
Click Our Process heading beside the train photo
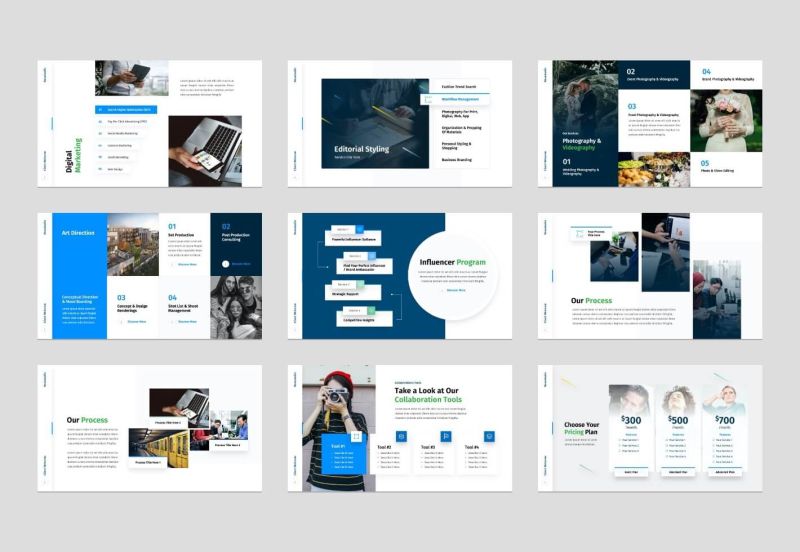tap(87, 420)
